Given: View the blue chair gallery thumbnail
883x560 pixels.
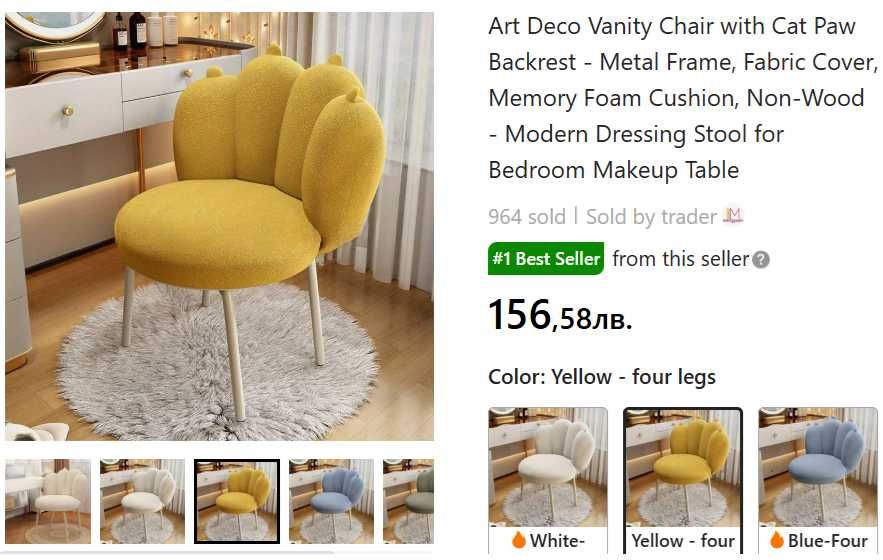Looking at the screenshot, I should click(332, 501).
